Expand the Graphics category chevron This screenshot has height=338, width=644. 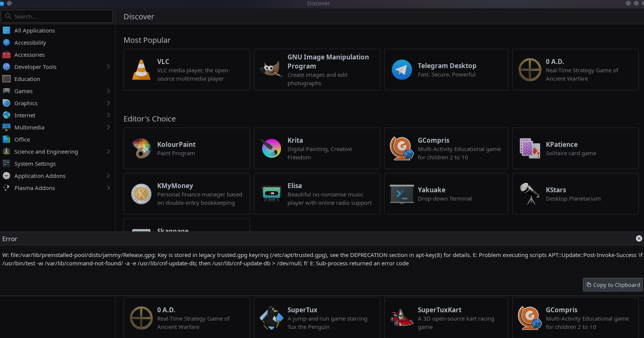(x=108, y=103)
